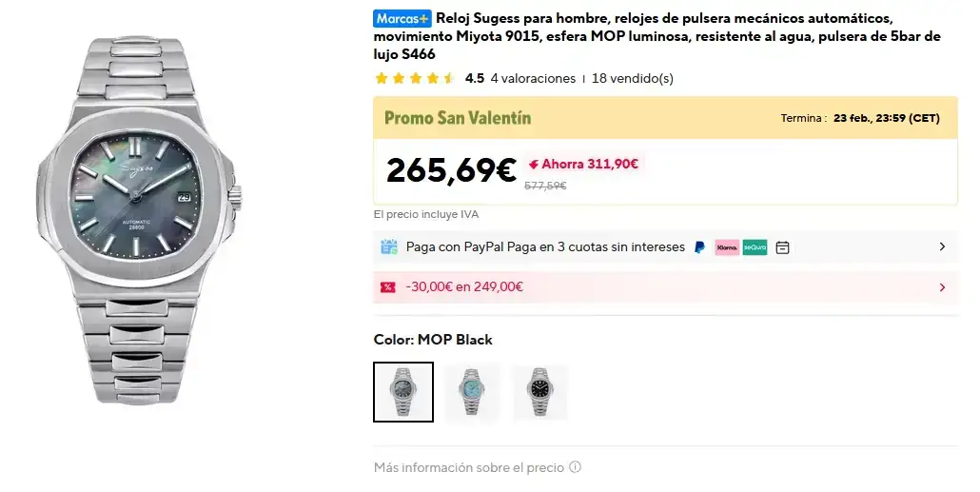Click Más información sobre el precio

click(469, 467)
